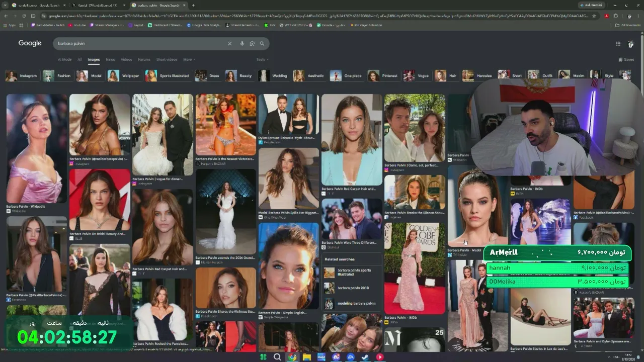The height and width of the screenshot is (362, 644).
Task: Apply the One piece filter chip
Action: pos(347,76)
